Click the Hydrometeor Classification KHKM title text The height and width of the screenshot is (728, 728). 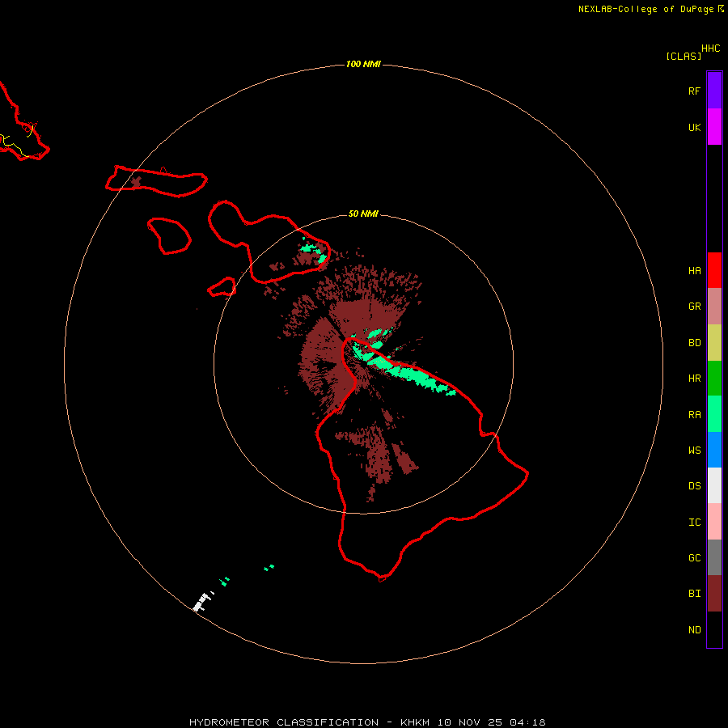367,722
